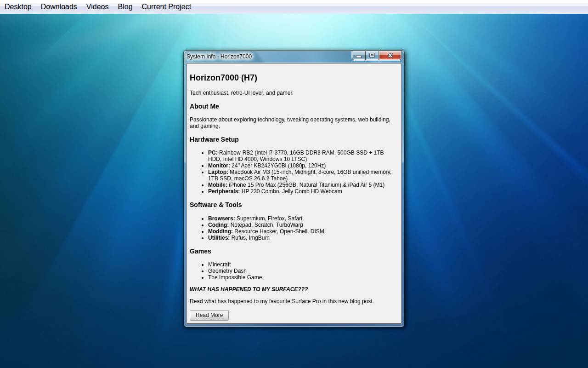Click the Read More button
Image resolution: width=588 pixels, height=368 pixels.
[209, 315]
